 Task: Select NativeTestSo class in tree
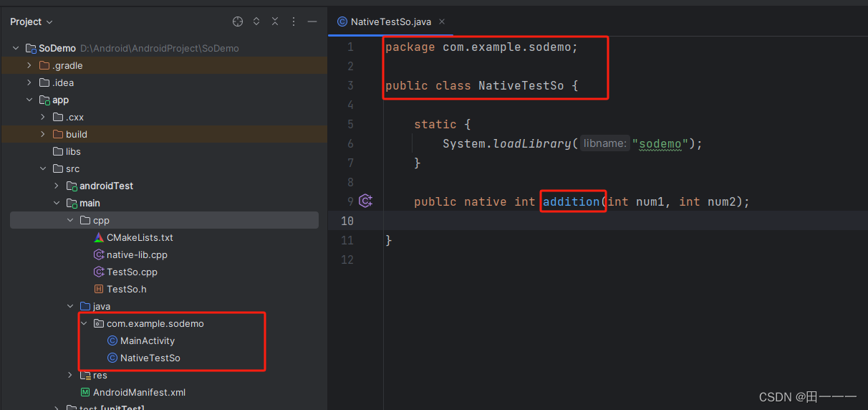pos(143,358)
